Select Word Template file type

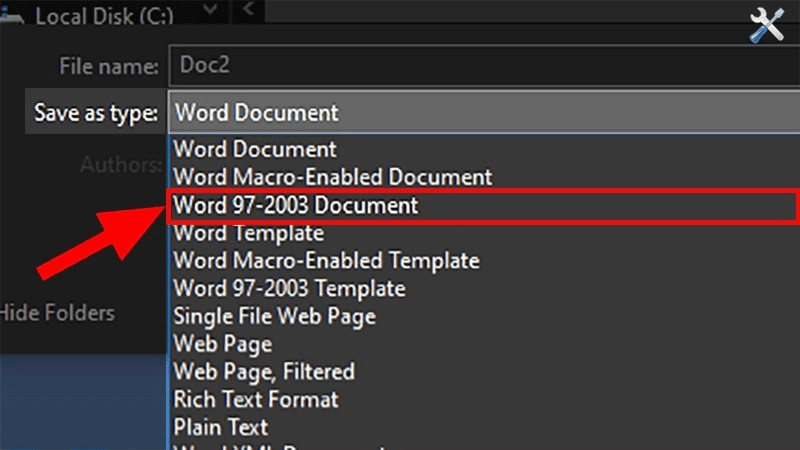point(249,233)
